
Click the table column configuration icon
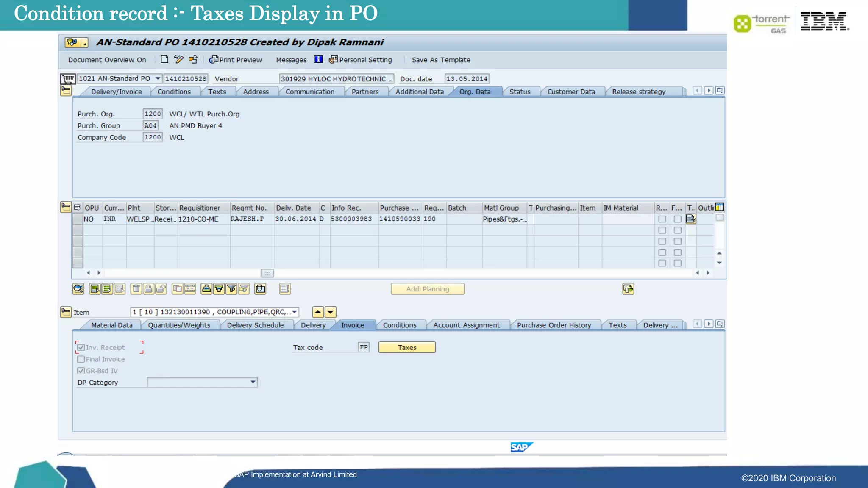coord(720,207)
